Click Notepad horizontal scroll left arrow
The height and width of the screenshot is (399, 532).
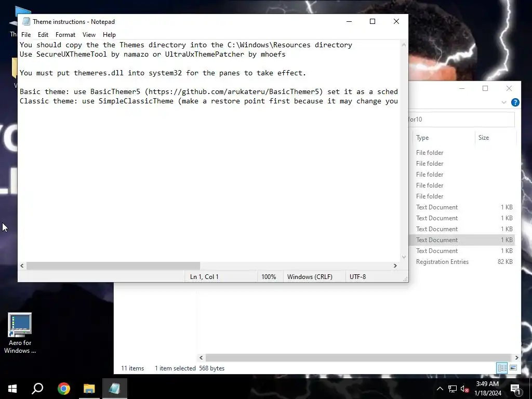point(22,265)
